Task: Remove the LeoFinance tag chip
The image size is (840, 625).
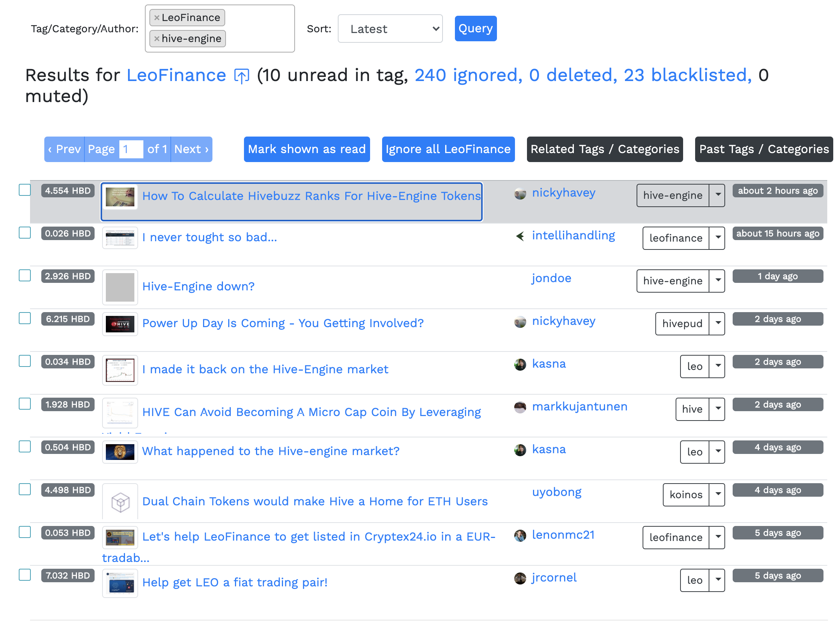Action: 157,18
